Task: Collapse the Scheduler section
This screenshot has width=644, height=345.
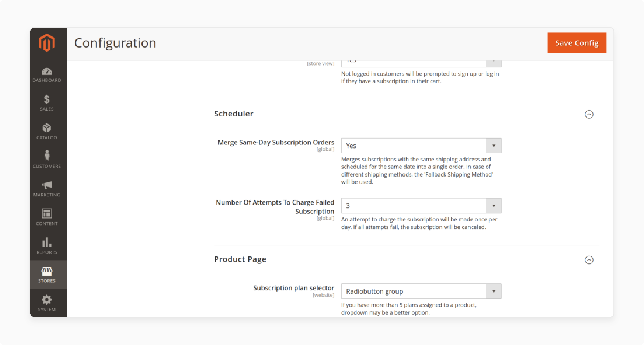Action: [x=589, y=114]
